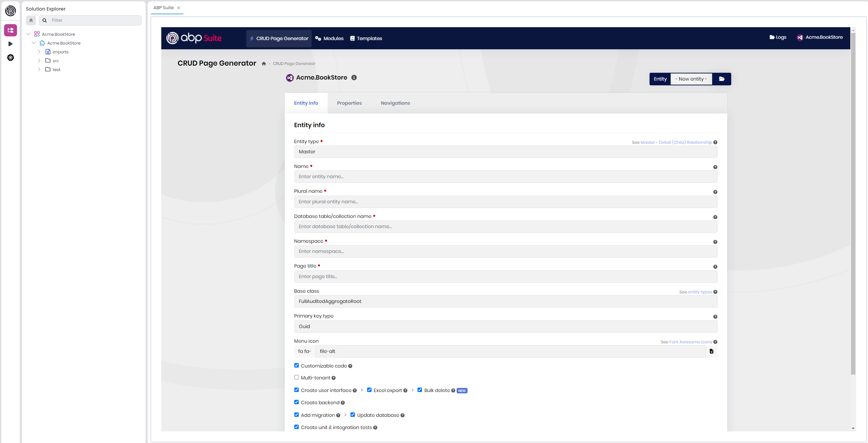Open the Base class FullAuditedAggregateRoot dropdown
The width and height of the screenshot is (868, 443).
(505, 301)
